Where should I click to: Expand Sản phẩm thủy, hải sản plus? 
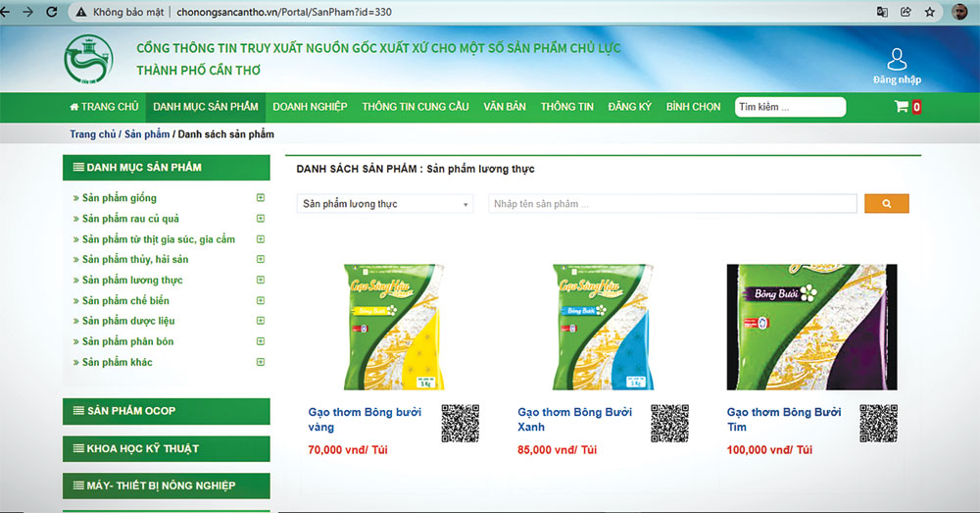pyautogui.click(x=261, y=259)
